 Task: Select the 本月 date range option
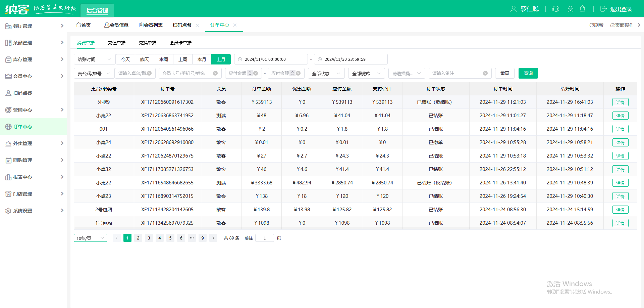click(202, 59)
